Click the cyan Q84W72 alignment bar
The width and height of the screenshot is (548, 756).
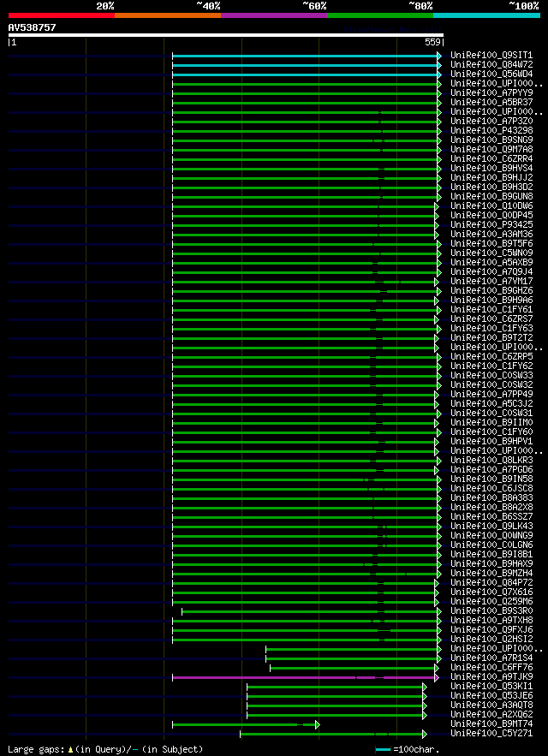pyautogui.click(x=305, y=65)
